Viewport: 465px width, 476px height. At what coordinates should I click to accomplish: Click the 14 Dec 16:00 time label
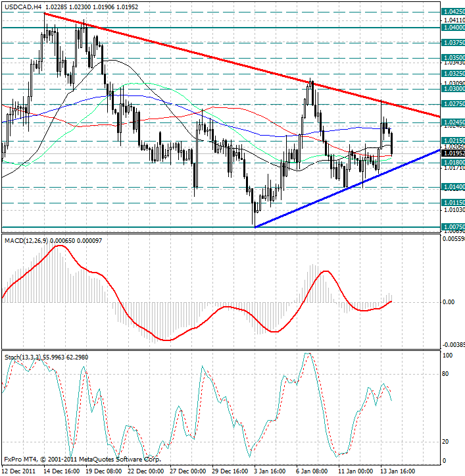[61, 471]
